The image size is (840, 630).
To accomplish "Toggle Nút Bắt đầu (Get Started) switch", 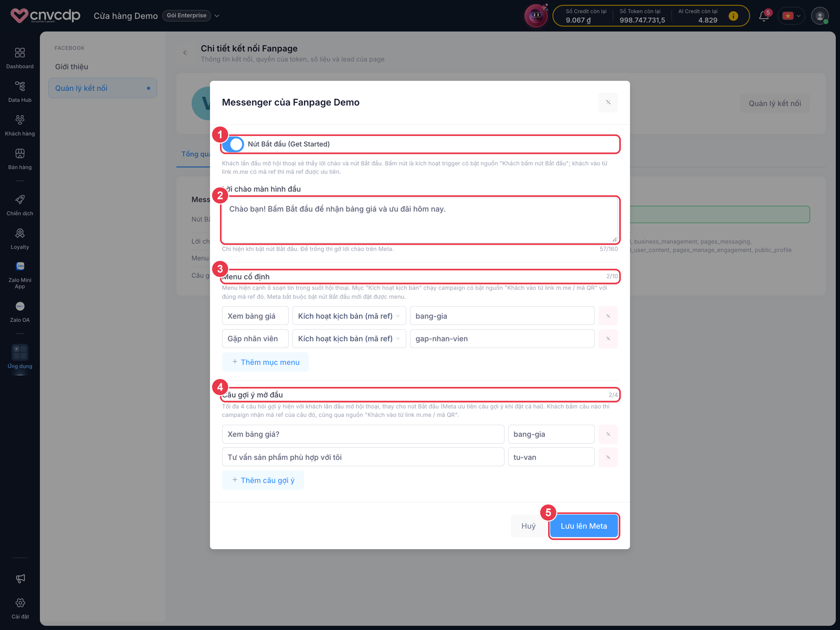I will click(x=233, y=144).
